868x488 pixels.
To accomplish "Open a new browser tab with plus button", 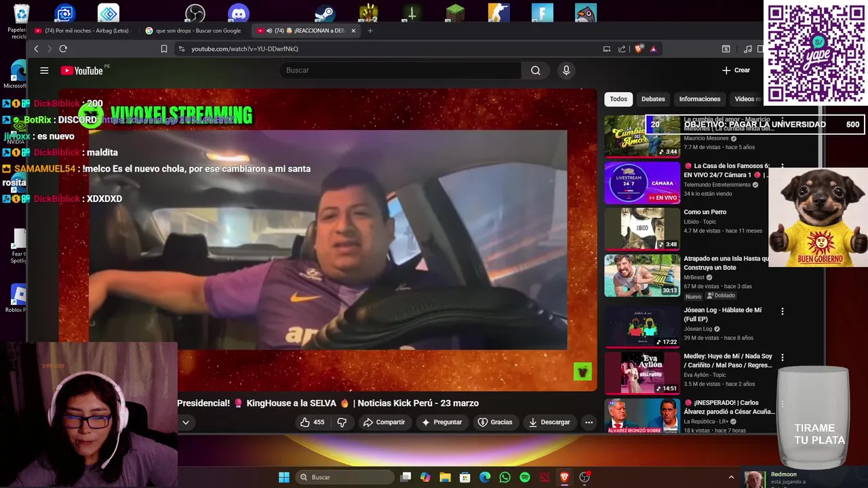I will point(370,30).
